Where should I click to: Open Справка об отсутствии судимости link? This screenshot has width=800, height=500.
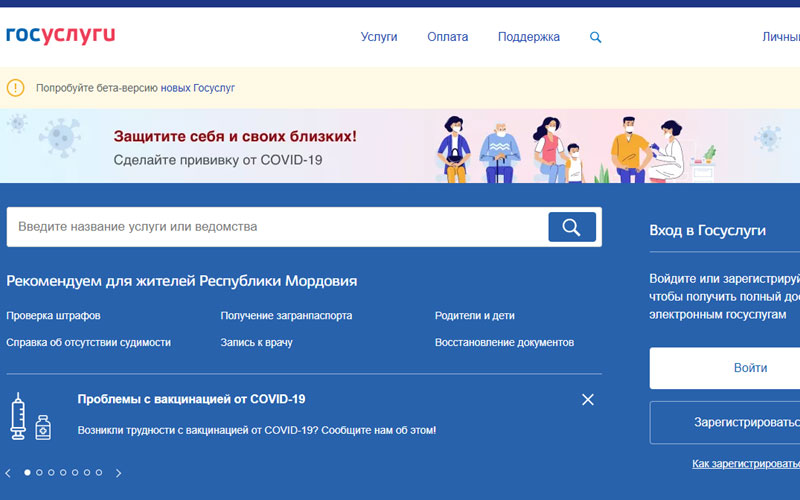[x=88, y=342]
